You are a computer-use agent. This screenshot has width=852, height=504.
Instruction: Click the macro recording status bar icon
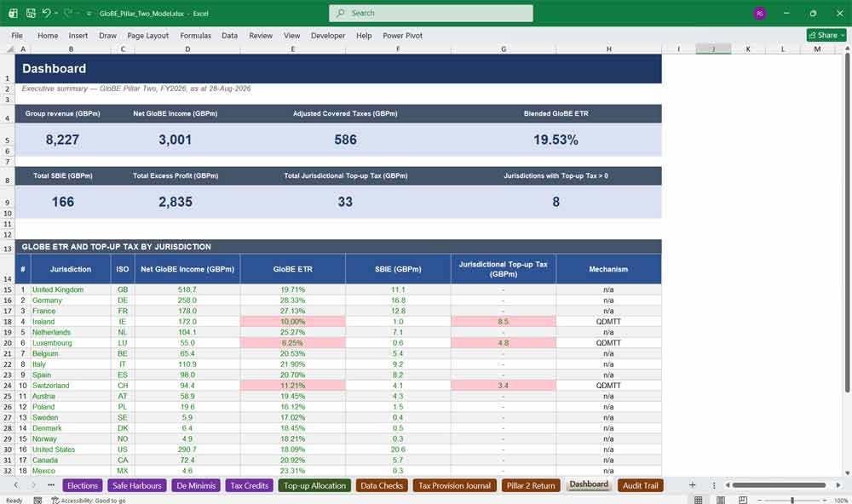pyautogui.click(x=37, y=501)
